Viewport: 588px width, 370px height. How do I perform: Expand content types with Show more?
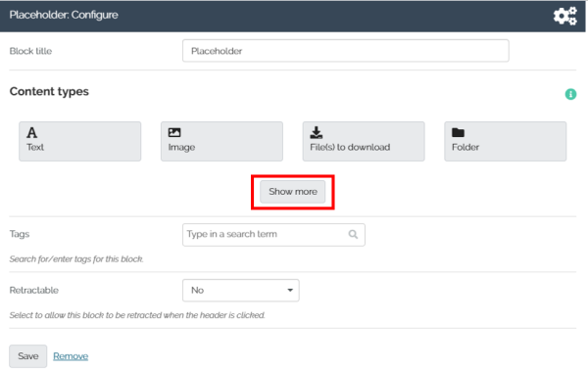click(292, 192)
